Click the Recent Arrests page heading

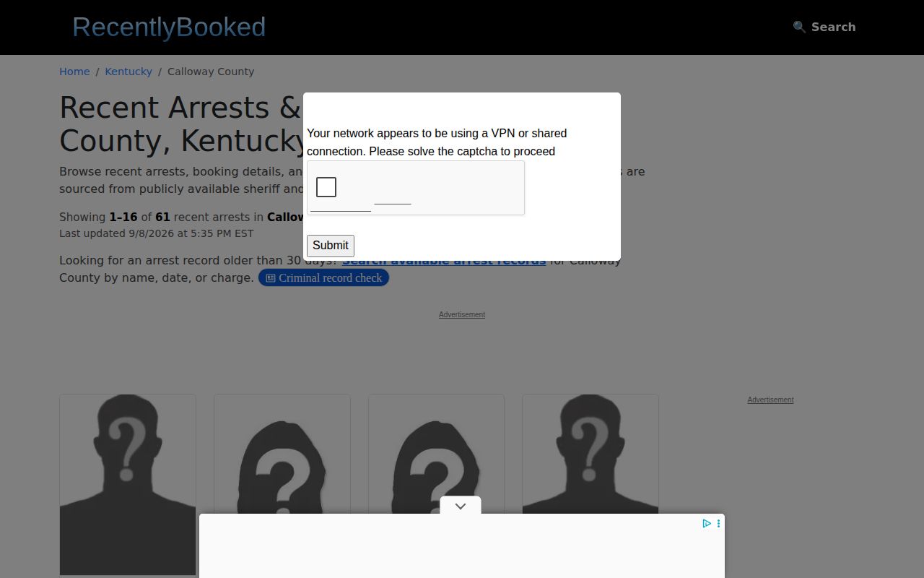tap(181, 124)
